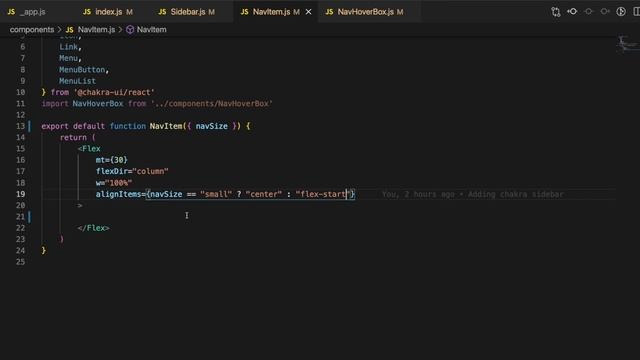640x360 pixels.
Task: Click the 'navSize' parameter on line 13
Action: click(x=211, y=126)
